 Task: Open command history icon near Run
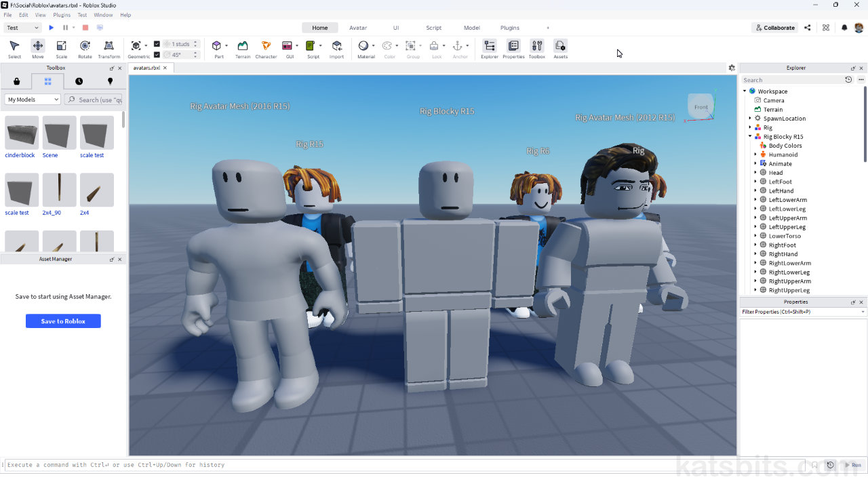tap(831, 465)
